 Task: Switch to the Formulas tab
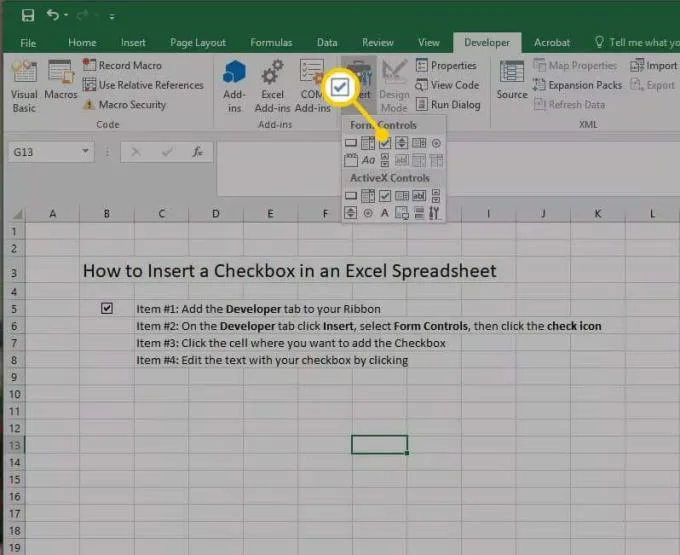tap(273, 43)
